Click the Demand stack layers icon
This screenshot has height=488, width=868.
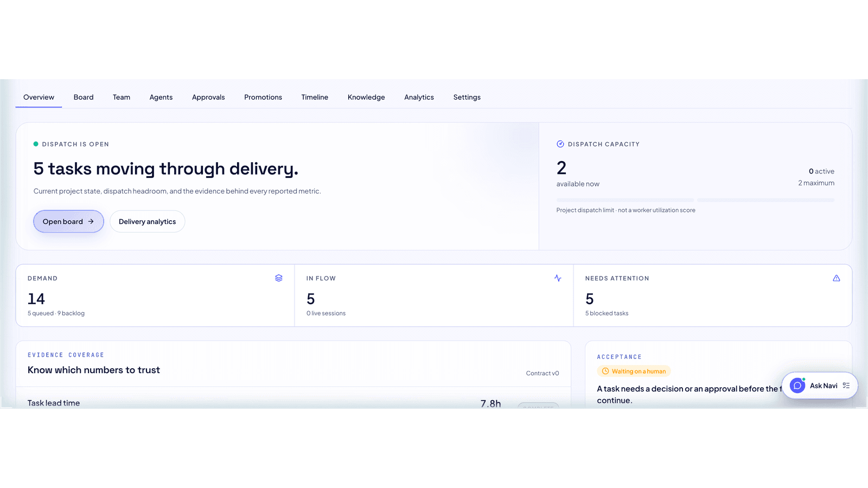279,278
